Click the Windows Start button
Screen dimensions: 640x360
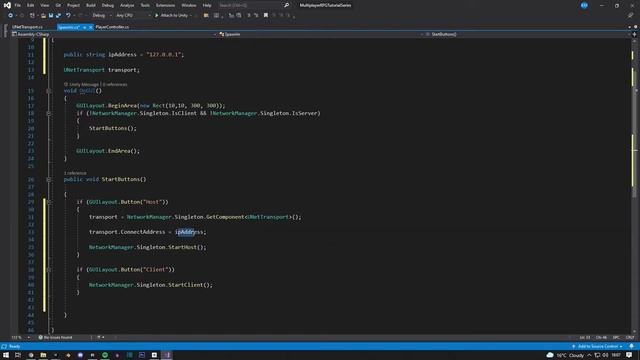pyautogui.click(x=6, y=355)
